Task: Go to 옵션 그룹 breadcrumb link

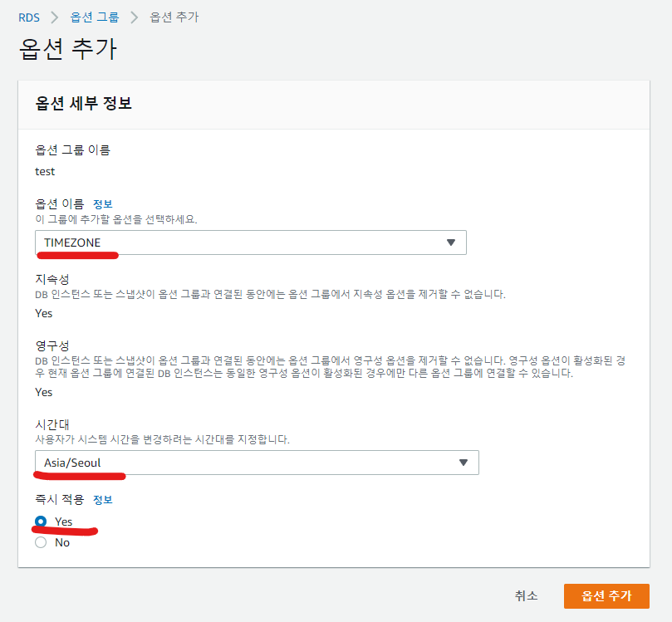Action: (x=95, y=17)
